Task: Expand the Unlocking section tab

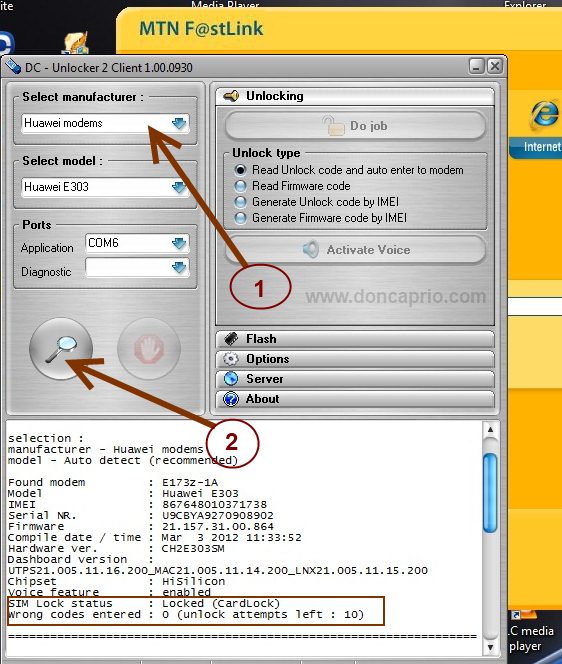Action: pyautogui.click(x=355, y=96)
